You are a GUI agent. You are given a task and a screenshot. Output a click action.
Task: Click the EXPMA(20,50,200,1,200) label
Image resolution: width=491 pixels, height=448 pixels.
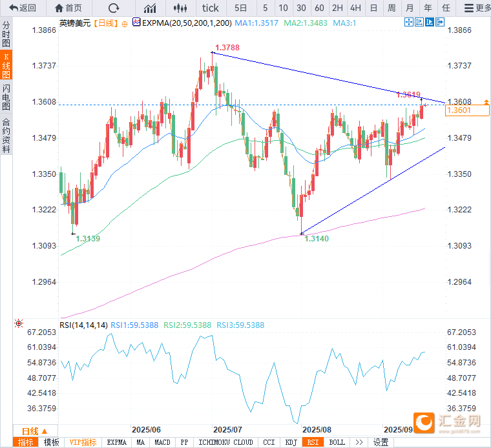pyautogui.click(x=187, y=23)
